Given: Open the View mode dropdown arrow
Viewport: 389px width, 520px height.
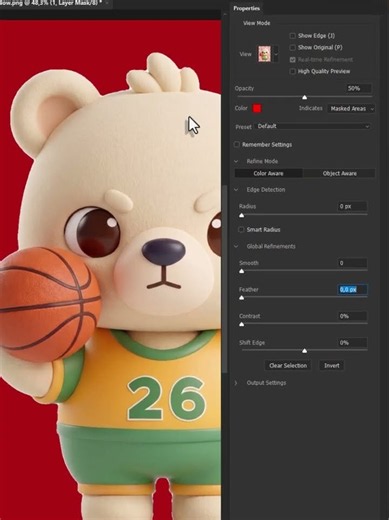Looking at the screenshot, I should coord(276,54).
